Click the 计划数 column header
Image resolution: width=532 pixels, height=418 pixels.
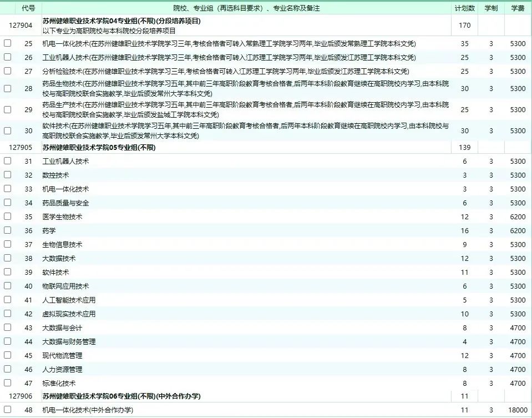[464, 8]
